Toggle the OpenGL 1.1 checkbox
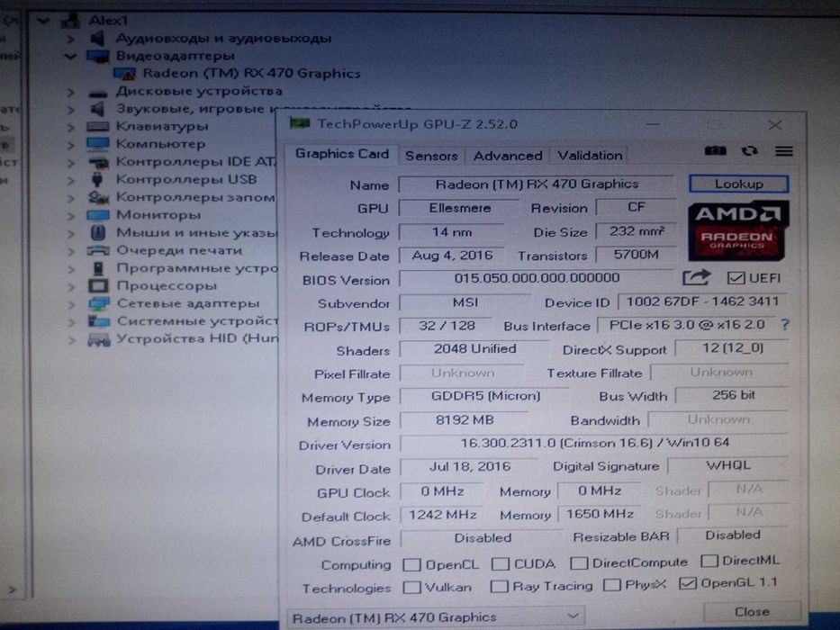This screenshot has height=630, width=840. pos(687,583)
